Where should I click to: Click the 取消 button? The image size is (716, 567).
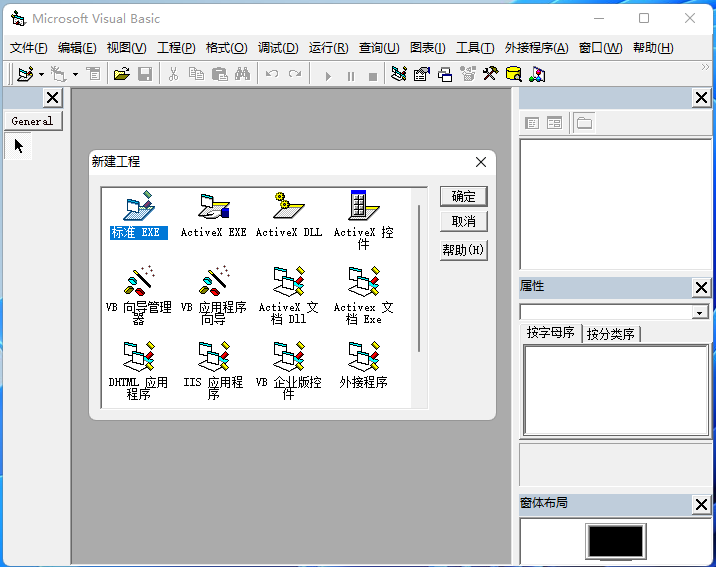click(x=463, y=222)
